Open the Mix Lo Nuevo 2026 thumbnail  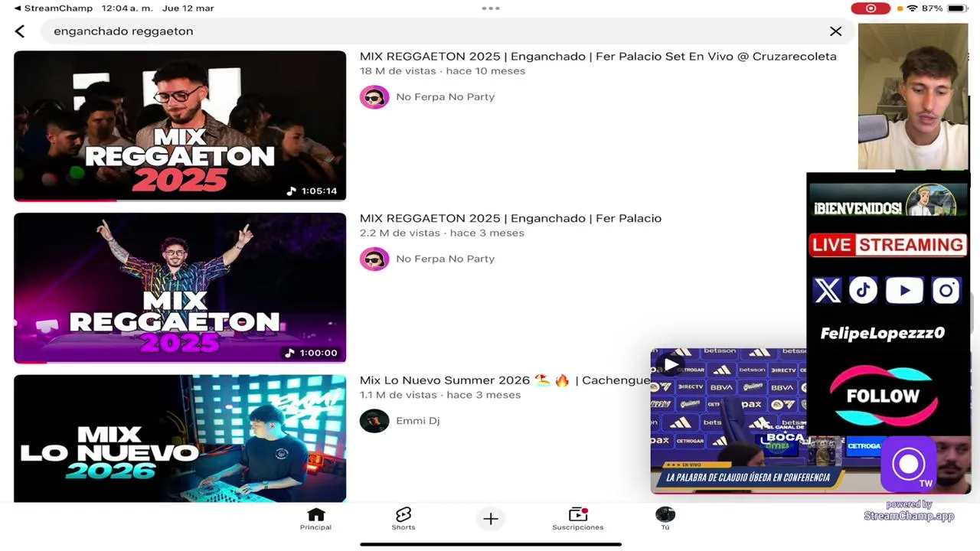tap(180, 439)
